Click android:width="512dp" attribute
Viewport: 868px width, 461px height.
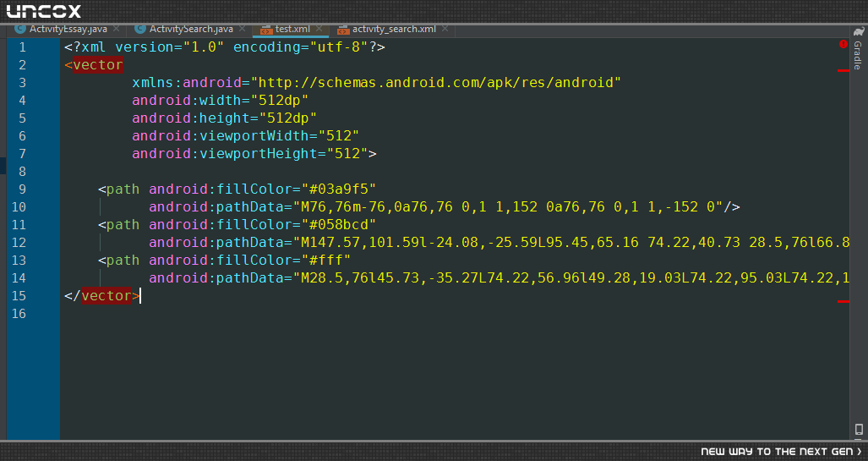(x=220, y=101)
